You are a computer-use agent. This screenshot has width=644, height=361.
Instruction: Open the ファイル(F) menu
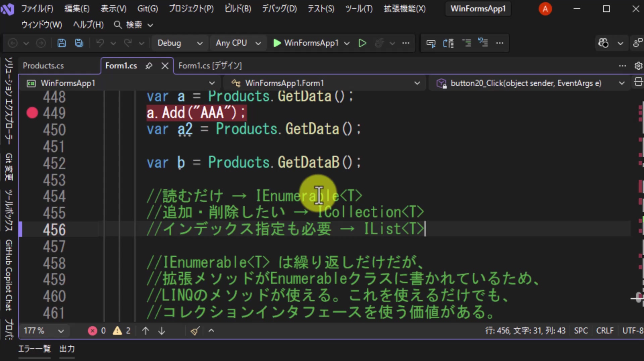tap(37, 8)
